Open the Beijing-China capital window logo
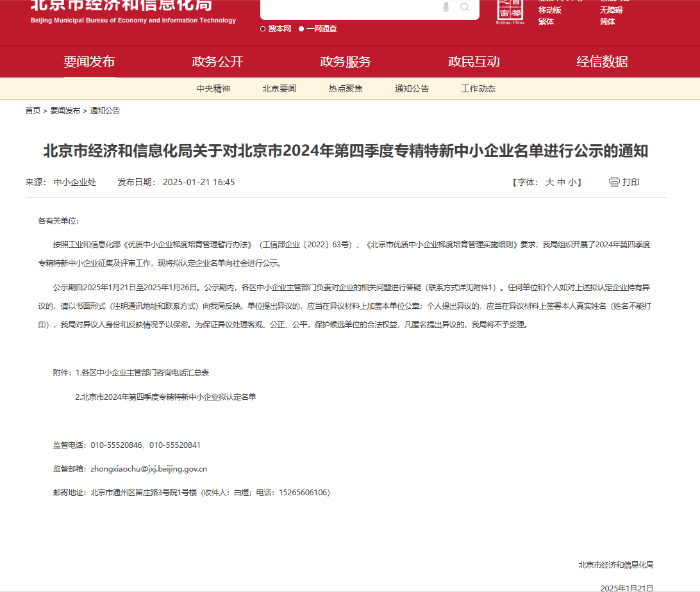700x592 pixels. click(510, 12)
